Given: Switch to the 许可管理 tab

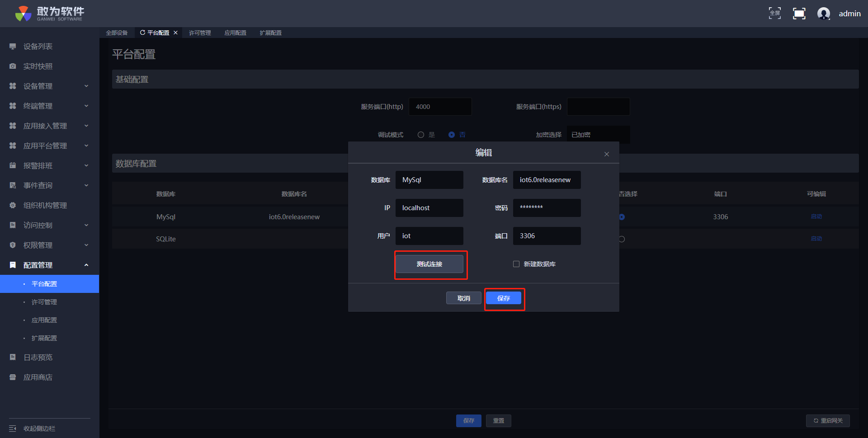Looking at the screenshot, I should pos(200,33).
